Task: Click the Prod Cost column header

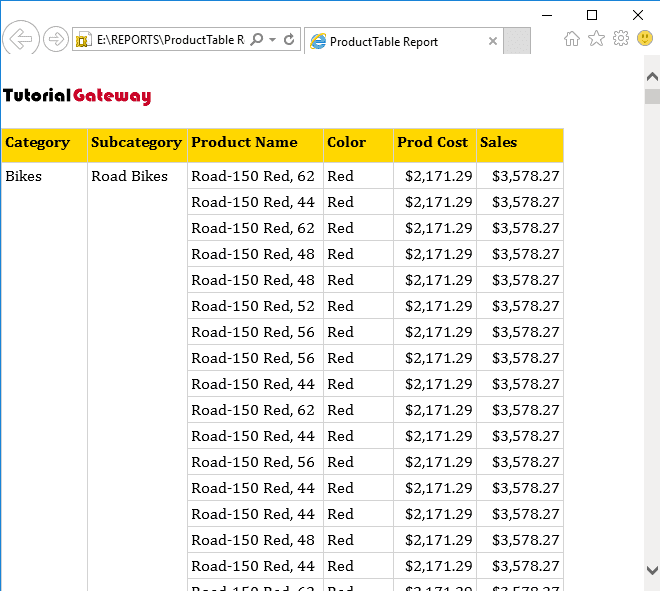Action: coord(435,145)
